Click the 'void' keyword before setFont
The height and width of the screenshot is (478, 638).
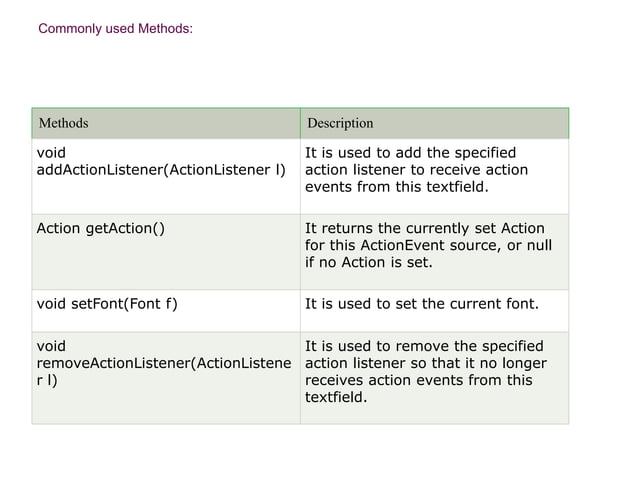click(x=51, y=302)
